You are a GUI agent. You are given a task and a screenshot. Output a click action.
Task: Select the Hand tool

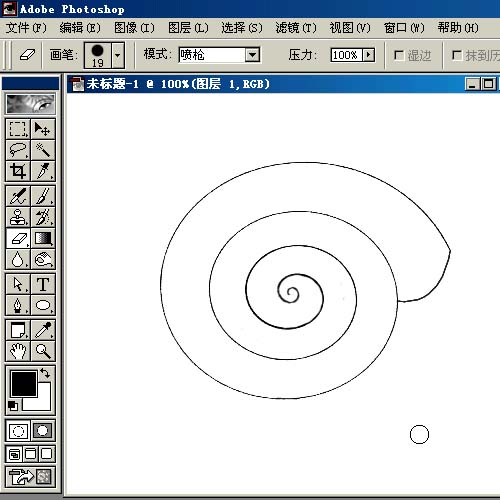18,351
